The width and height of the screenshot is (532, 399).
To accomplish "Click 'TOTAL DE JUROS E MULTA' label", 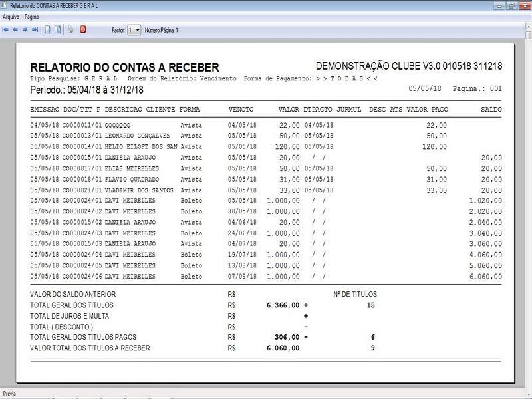I will [70, 316].
